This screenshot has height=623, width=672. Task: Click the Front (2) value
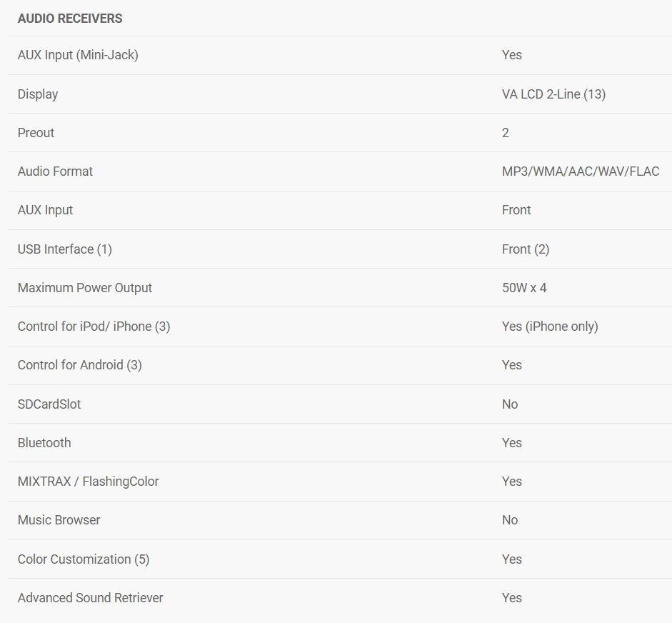[525, 249]
